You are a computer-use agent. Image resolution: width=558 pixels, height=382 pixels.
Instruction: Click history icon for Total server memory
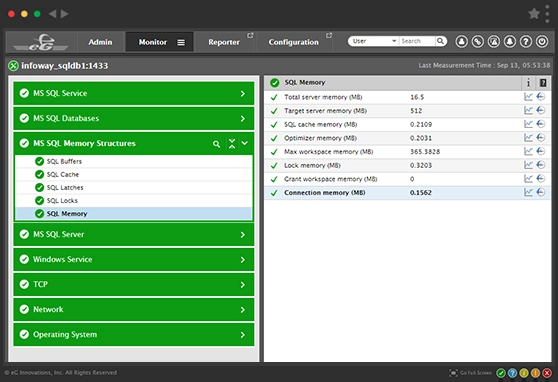click(x=541, y=97)
